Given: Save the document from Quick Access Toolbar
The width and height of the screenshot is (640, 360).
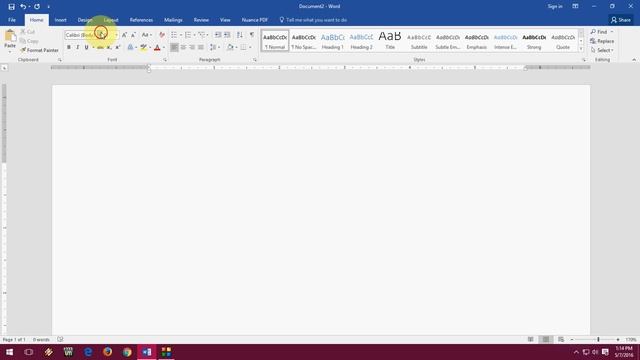Looking at the screenshot, I should [x=11, y=7].
